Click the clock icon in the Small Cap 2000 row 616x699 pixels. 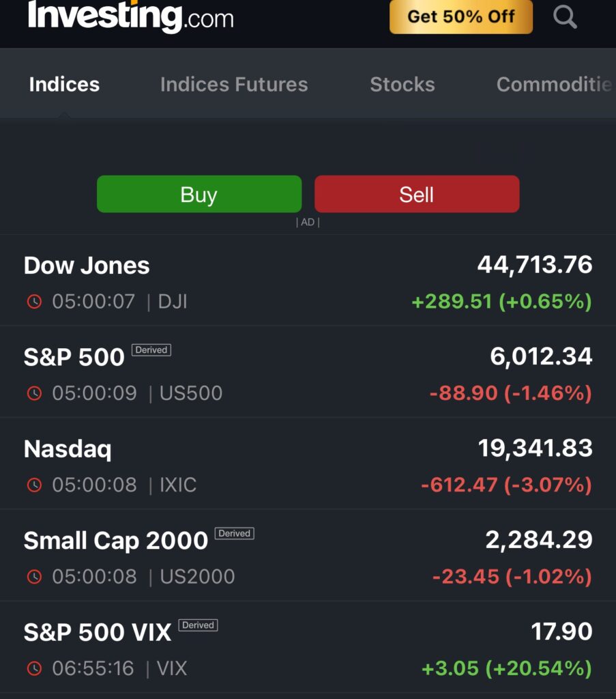point(34,577)
